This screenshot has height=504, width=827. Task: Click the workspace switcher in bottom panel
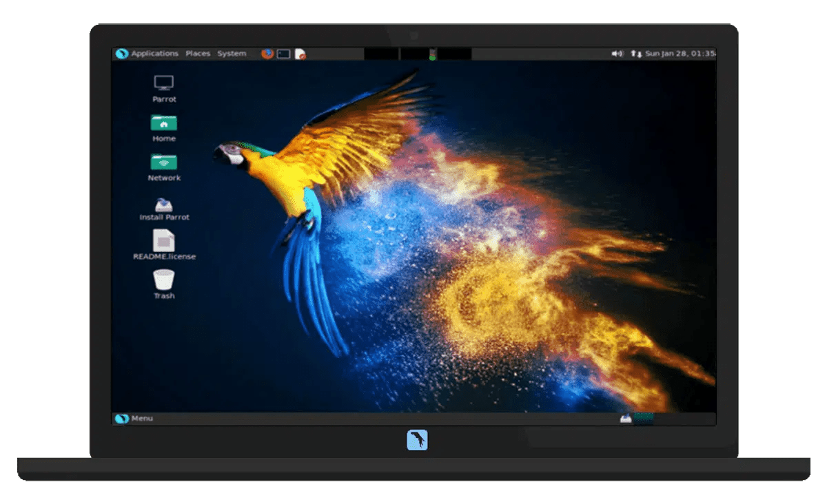[644, 419]
